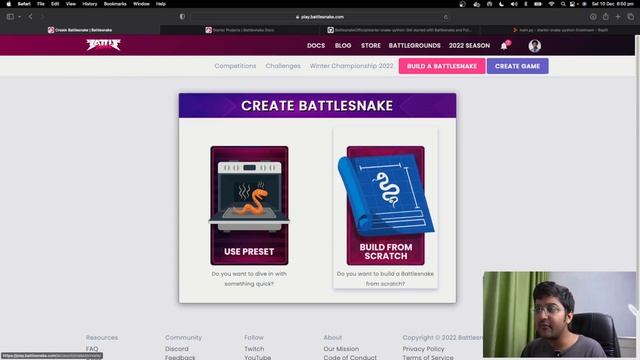Open the notifications bell

504,46
